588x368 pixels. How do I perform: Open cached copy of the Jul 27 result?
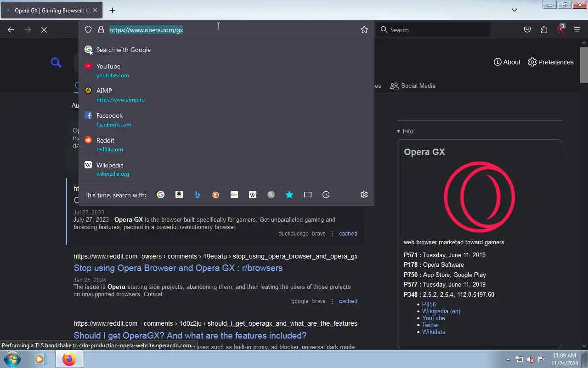(348, 234)
